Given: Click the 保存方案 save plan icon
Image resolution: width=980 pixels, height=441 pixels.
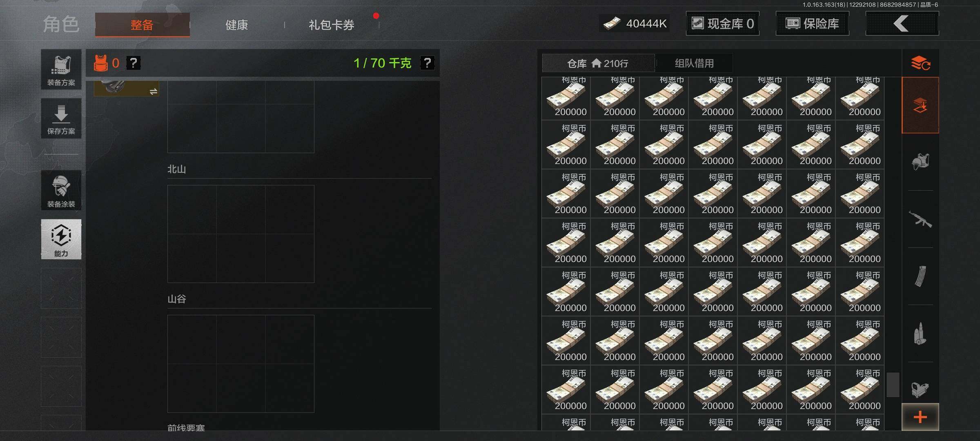Looking at the screenshot, I should (61, 118).
